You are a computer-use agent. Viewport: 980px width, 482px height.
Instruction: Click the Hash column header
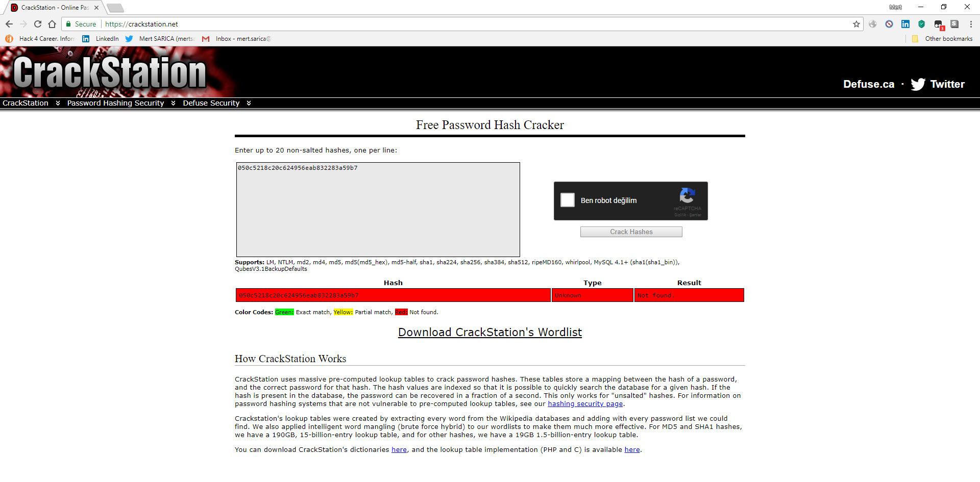click(393, 283)
